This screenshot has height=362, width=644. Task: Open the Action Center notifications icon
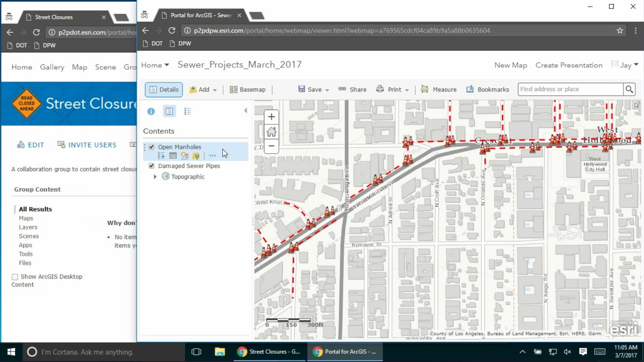583,352
